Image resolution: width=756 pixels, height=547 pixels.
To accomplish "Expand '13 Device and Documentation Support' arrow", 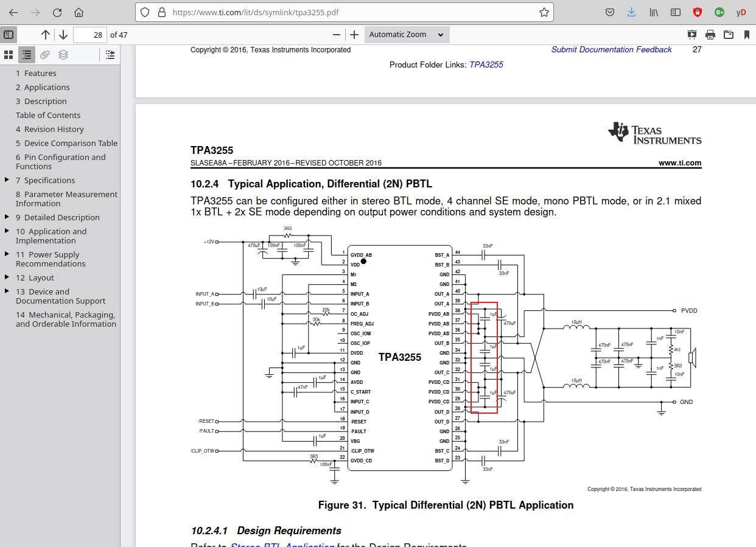I will tap(7, 291).
